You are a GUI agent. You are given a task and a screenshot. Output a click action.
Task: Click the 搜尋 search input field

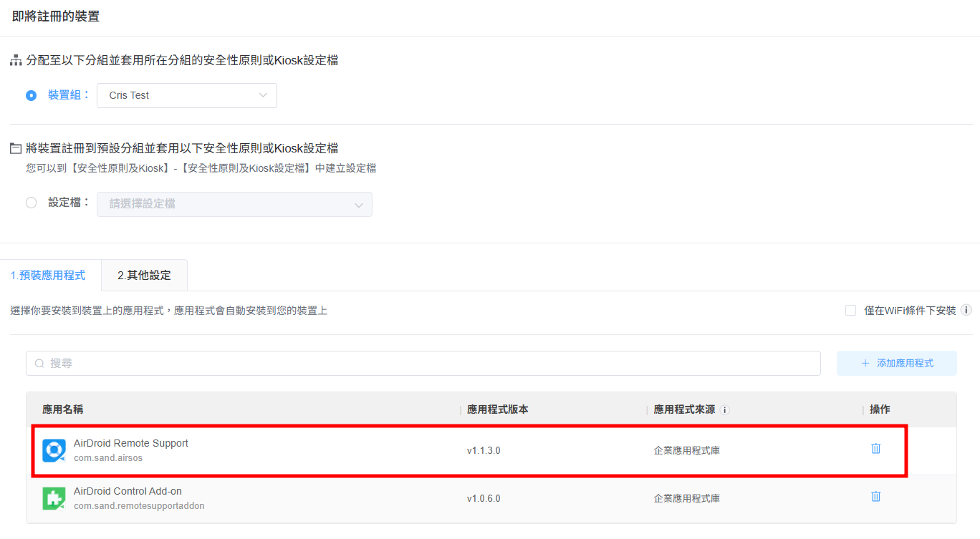[x=423, y=363]
